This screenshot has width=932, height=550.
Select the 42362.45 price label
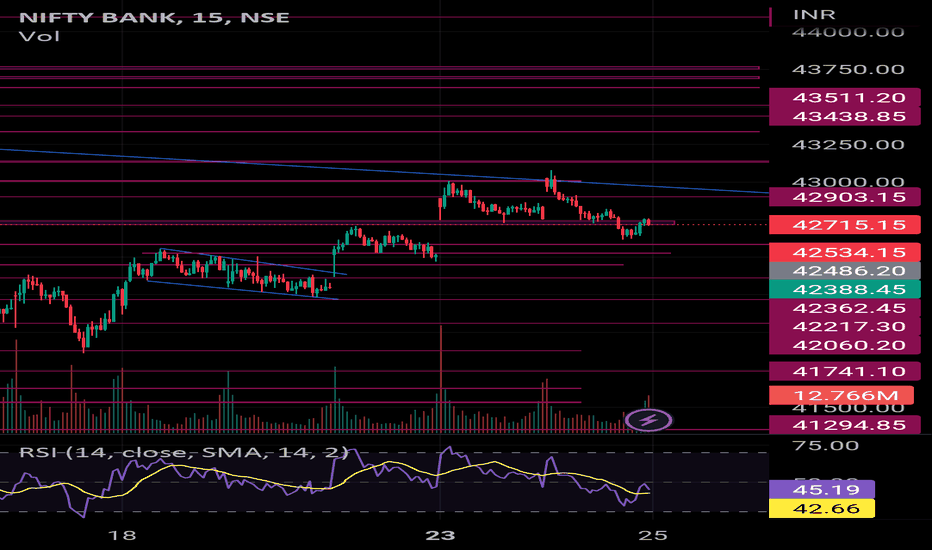click(845, 308)
